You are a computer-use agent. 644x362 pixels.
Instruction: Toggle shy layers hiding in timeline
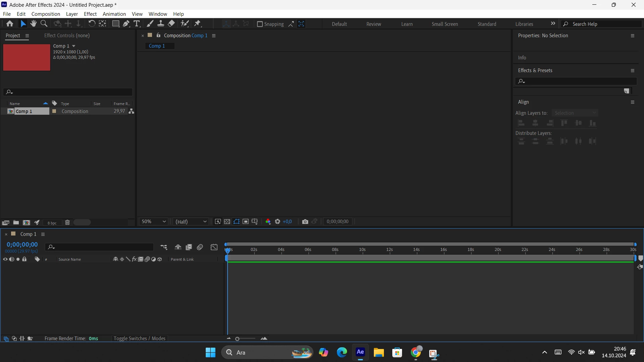(178, 247)
